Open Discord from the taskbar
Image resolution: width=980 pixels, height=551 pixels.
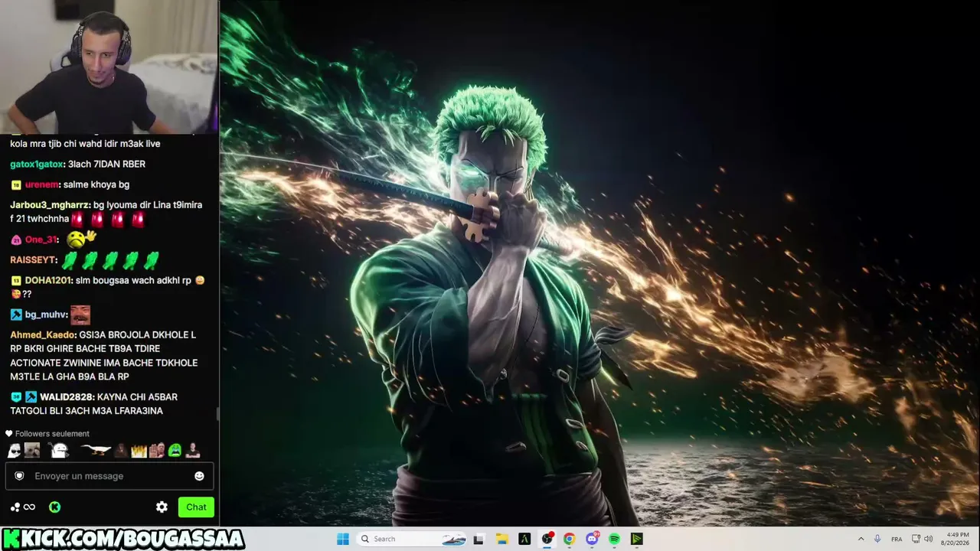(x=592, y=539)
